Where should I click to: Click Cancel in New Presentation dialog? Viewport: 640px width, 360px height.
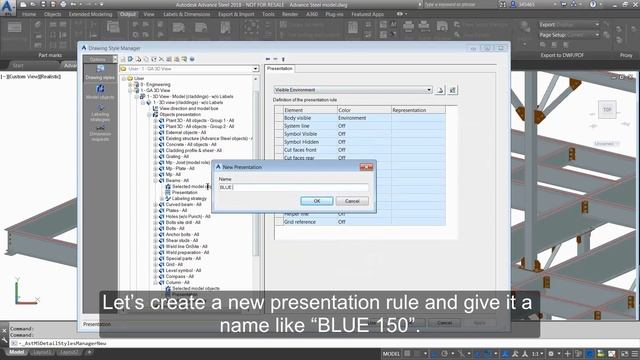352,201
